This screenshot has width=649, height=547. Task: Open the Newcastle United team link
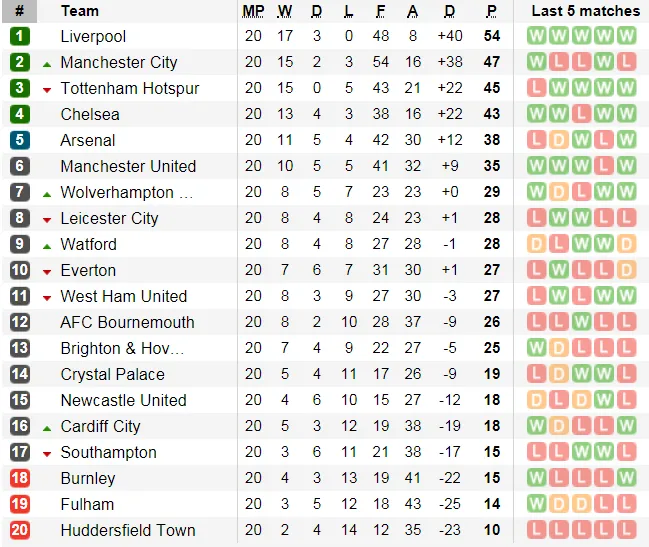pos(123,400)
